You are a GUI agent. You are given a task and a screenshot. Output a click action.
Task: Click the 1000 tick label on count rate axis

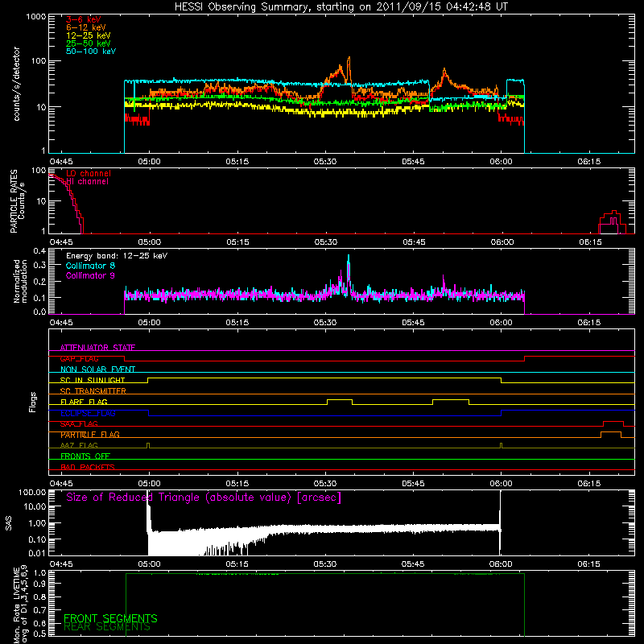click(x=36, y=17)
